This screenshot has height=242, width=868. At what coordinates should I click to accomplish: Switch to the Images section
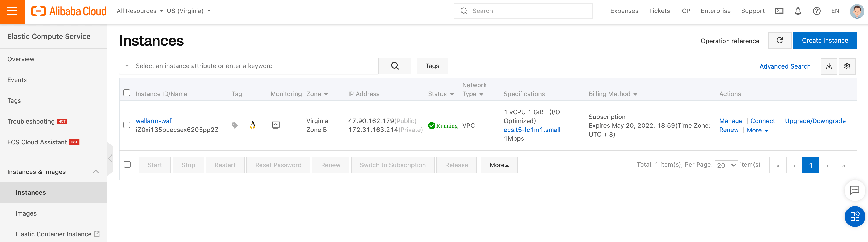coord(26,213)
